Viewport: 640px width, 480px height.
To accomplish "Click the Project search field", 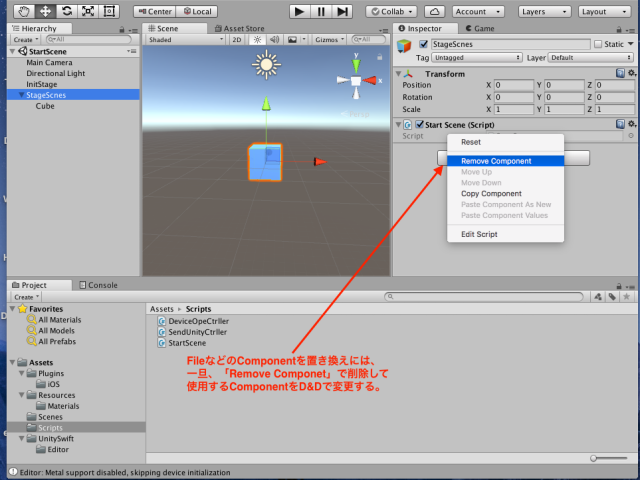I will pos(484,297).
